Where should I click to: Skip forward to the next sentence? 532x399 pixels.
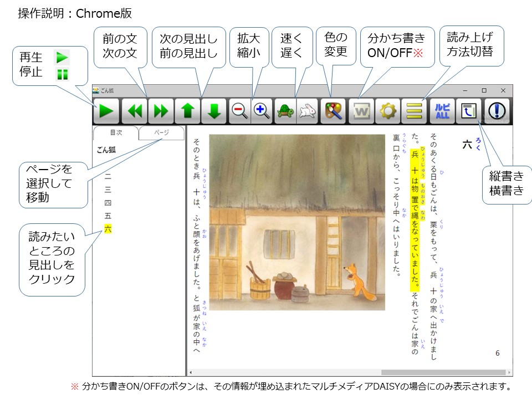tap(161, 111)
